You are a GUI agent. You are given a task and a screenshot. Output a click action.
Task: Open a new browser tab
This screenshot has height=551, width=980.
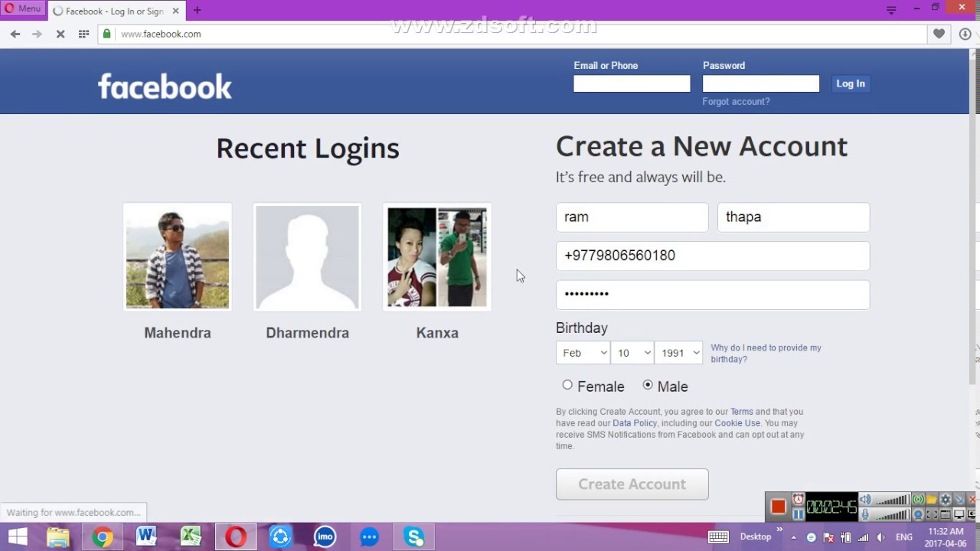click(197, 11)
